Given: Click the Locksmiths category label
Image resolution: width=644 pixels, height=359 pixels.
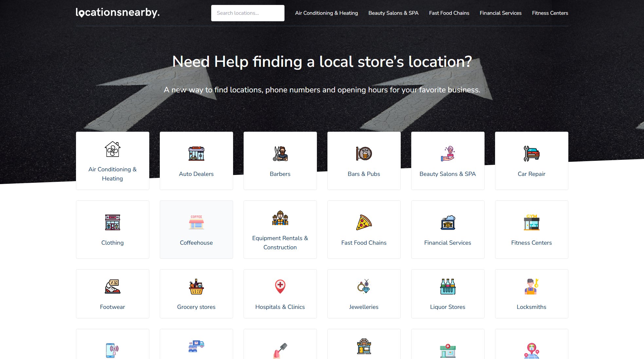Looking at the screenshot, I should tap(531, 307).
